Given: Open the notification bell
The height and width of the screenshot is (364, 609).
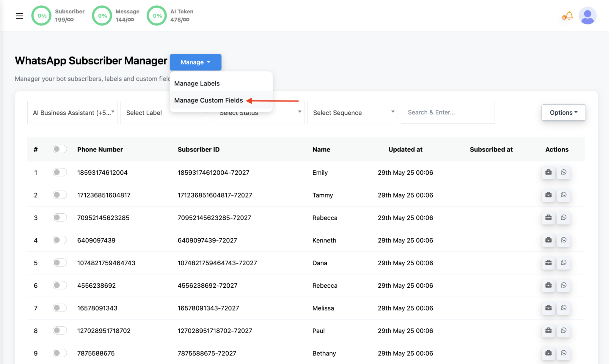Looking at the screenshot, I should (569, 16).
